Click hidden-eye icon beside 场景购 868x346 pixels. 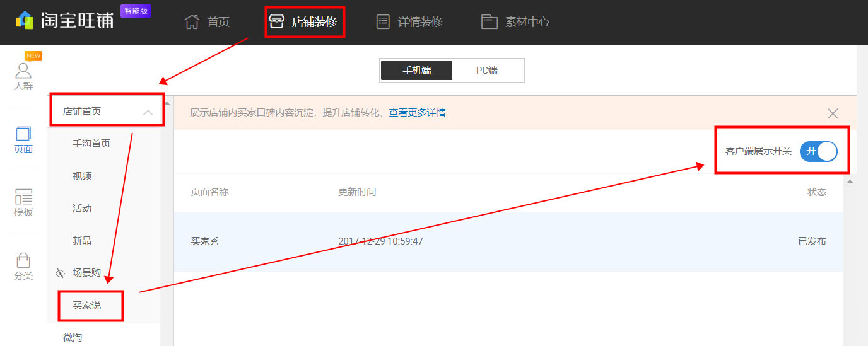click(61, 274)
